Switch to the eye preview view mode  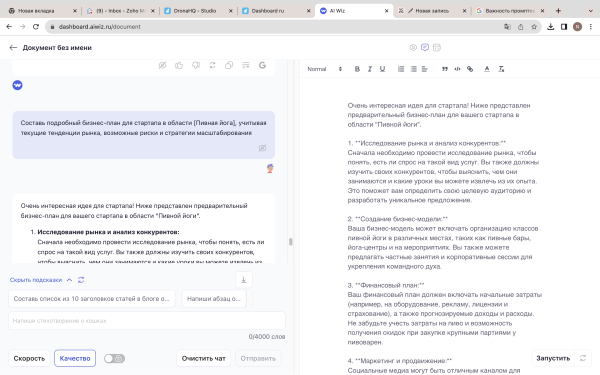(x=413, y=47)
